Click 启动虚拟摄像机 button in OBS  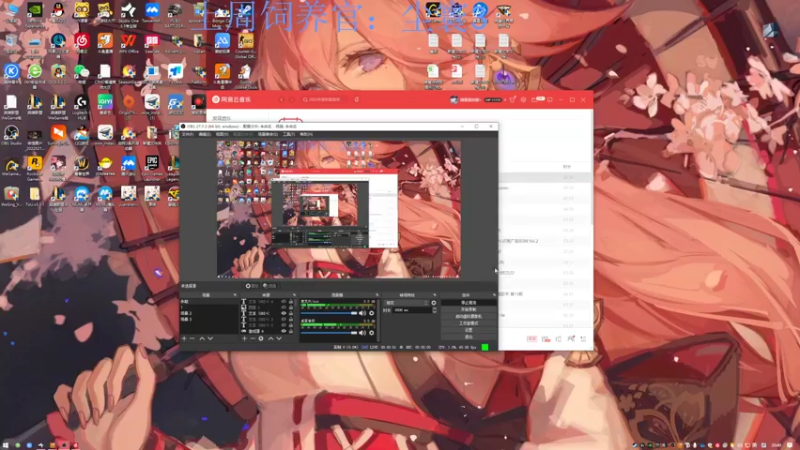pos(469,316)
